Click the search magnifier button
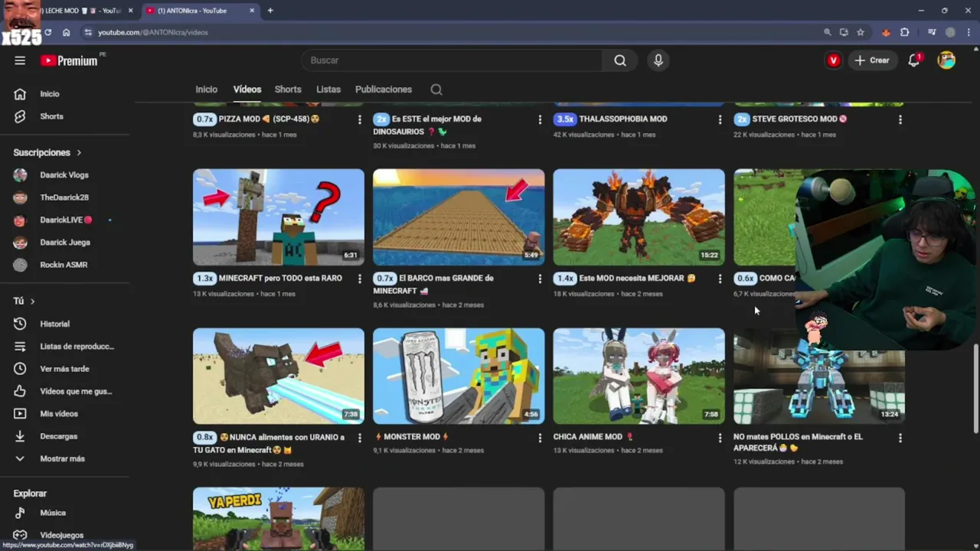 620,60
